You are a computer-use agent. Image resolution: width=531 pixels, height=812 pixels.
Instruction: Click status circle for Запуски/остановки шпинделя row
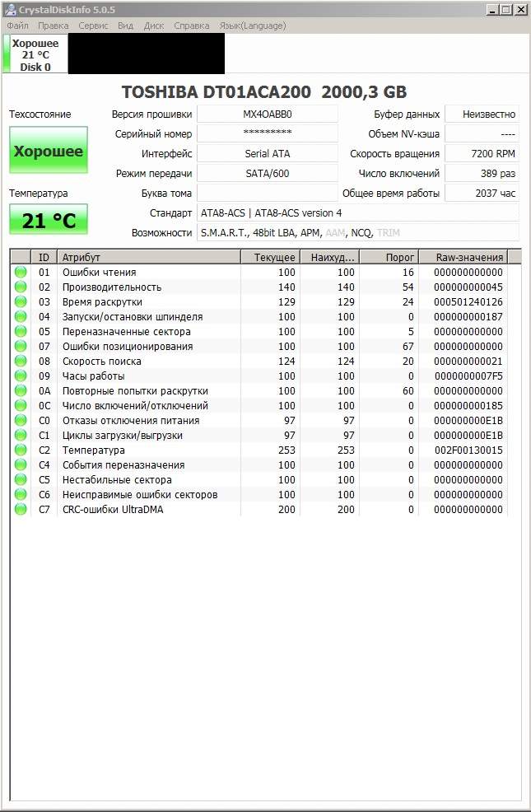(21, 316)
